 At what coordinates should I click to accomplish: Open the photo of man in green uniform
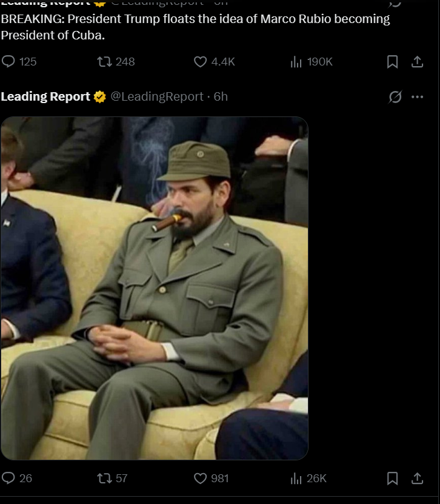point(154,287)
